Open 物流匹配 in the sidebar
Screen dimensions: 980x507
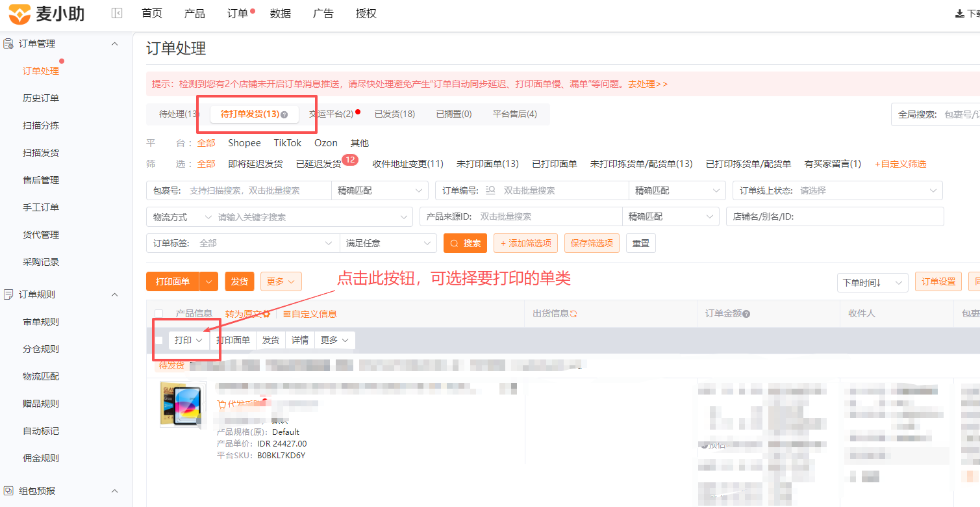click(41, 376)
